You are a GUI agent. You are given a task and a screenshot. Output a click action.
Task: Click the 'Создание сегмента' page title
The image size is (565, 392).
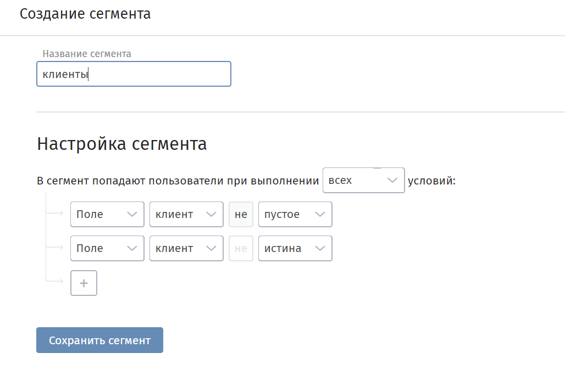85,14
